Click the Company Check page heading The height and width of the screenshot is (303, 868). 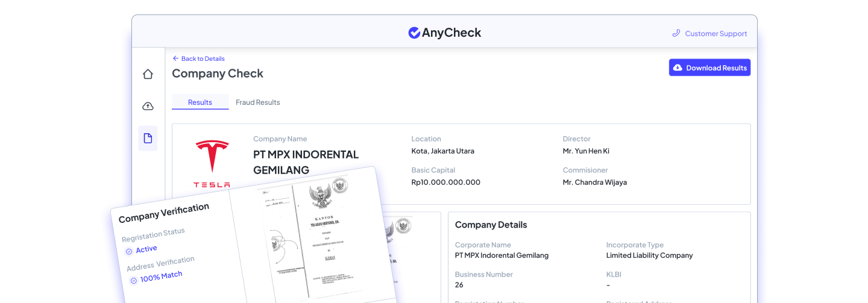218,73
